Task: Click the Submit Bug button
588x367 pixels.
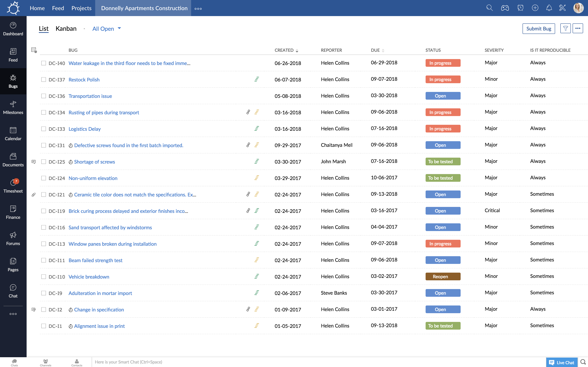Action: [x=538, y=29]
